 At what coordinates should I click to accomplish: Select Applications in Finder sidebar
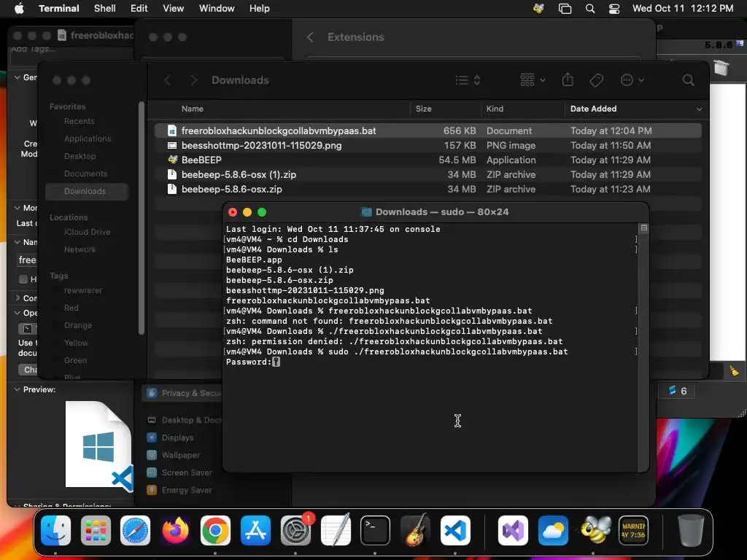[88, 139]
